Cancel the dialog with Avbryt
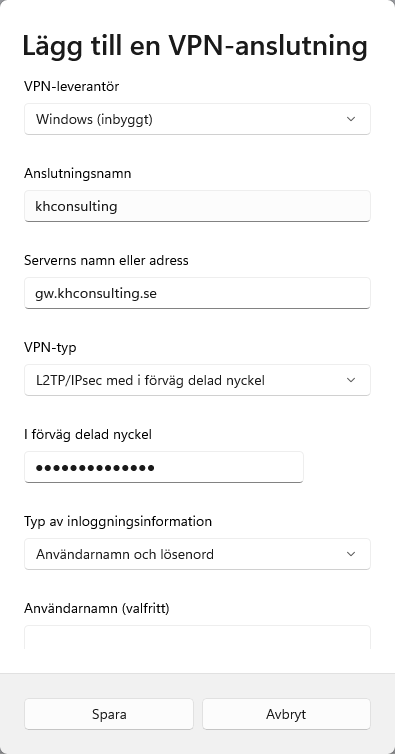Image resolution: width=395 pixels, height=754 pixels. point(286,714)
